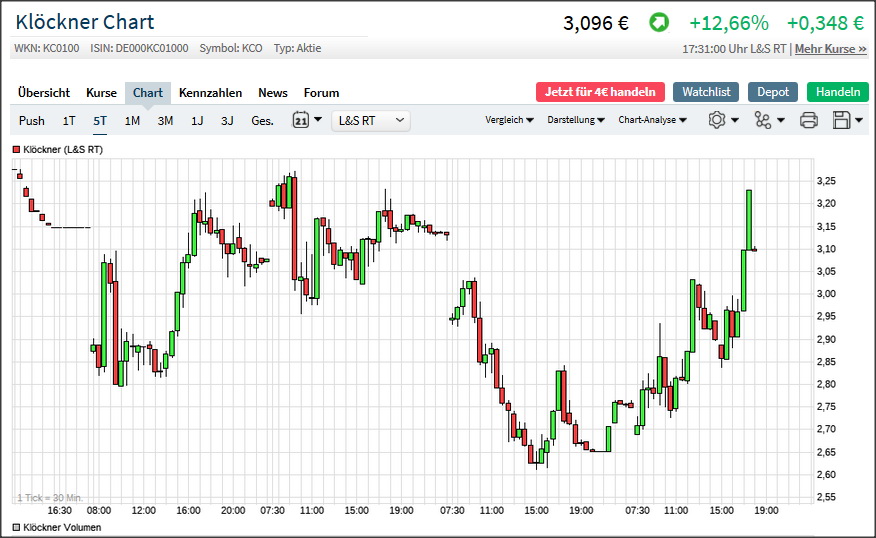This screenshot has height=538, width=876.
Task: Select Push live chart mode
Action: (x=31, y=121)
